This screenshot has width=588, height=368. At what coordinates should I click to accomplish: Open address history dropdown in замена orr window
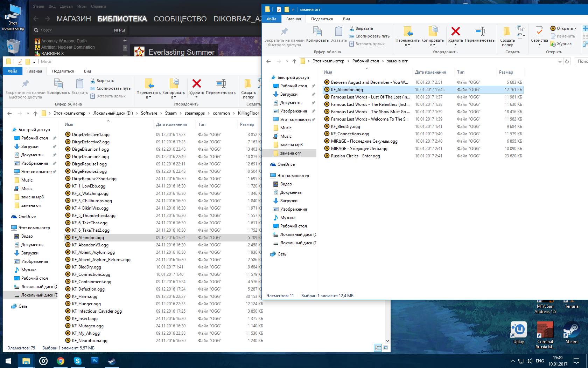(x=560, y=61)
